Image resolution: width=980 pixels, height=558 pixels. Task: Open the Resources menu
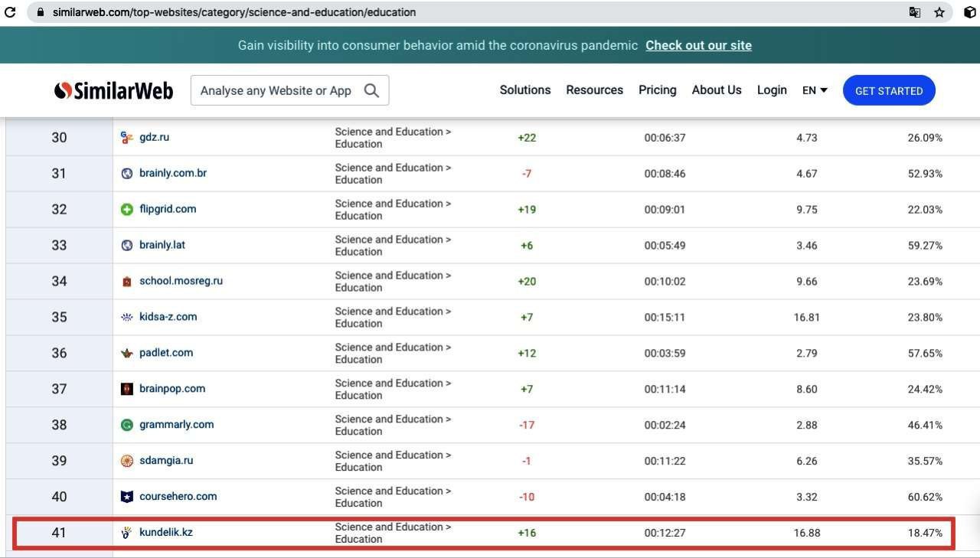coord(595,90)
